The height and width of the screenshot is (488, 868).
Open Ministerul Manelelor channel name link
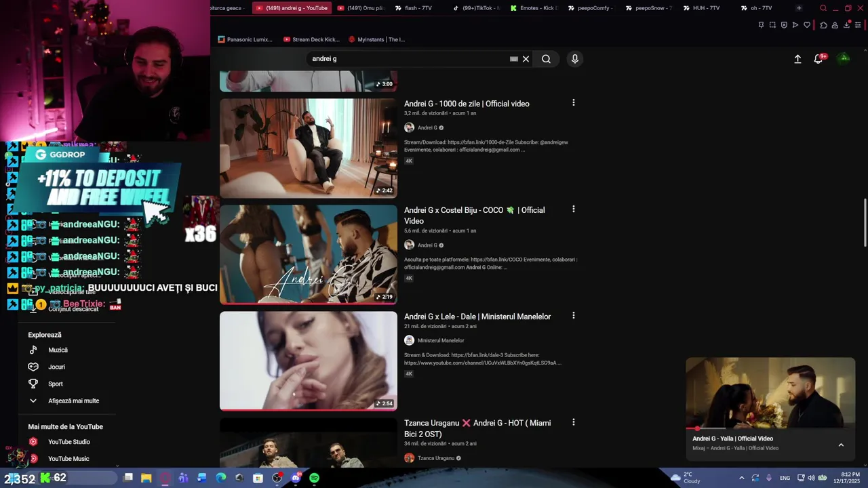pyautogui.click(x=441, y=340)
